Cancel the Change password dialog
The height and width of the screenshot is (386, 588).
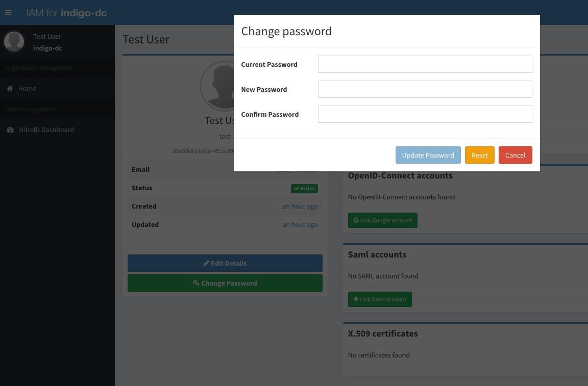[515, 155]
